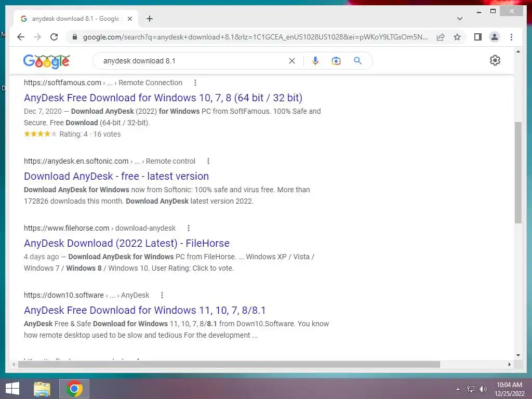Open a new tab with plus button
This screenshot has width=532, height=399.
click(150, 19)
